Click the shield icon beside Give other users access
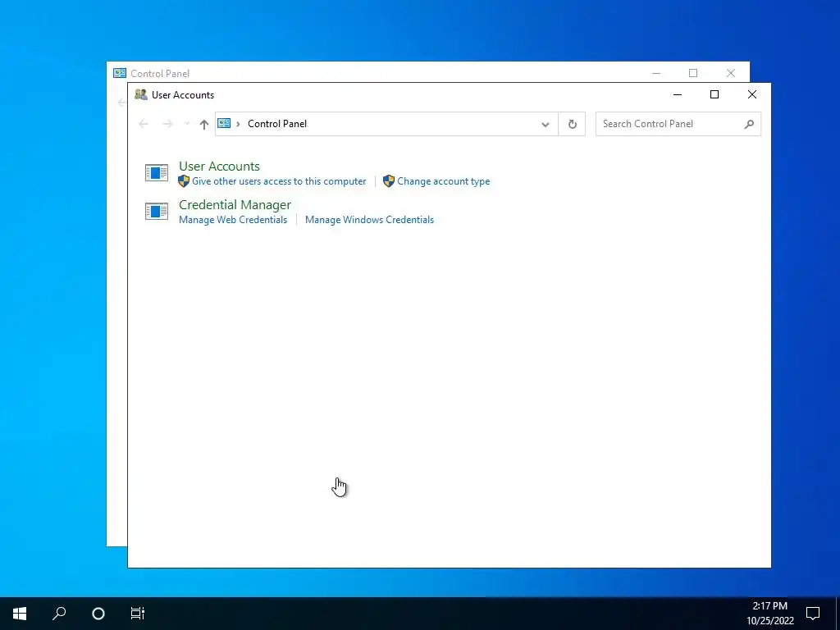Viewport: 840px width, 630px height. pos(184,181)
